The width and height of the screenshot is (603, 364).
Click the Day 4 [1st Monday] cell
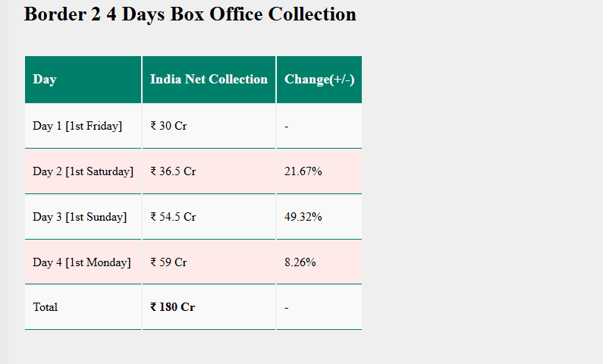[x=82, y=262]
